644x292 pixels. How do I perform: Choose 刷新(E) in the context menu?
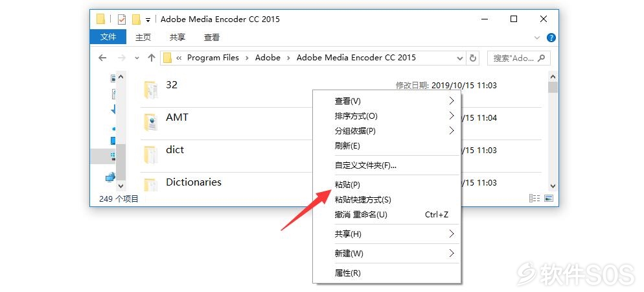coord(387,145)
